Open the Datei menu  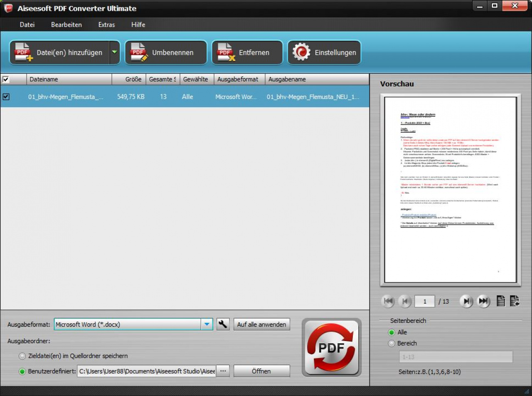point(27,25)
